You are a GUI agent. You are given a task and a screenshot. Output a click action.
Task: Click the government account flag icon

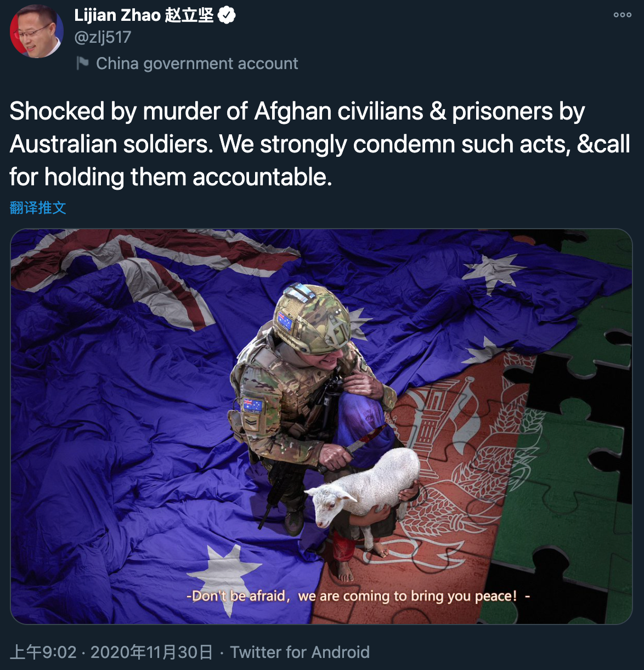(82, 64)
